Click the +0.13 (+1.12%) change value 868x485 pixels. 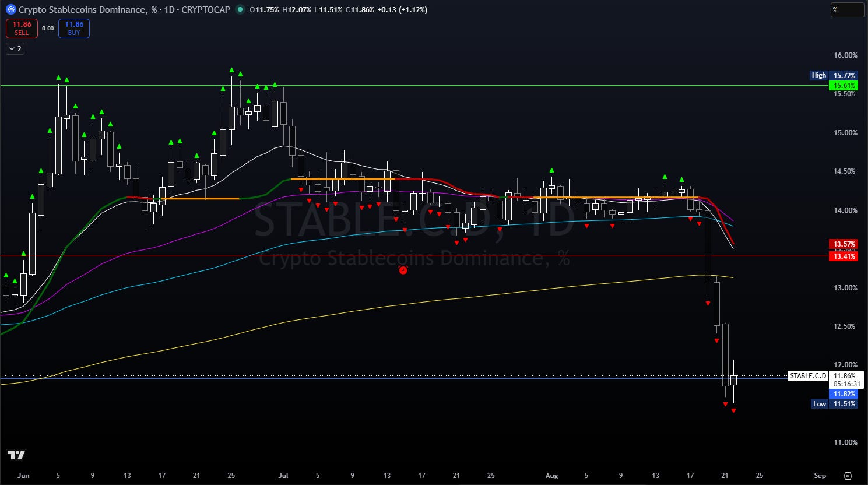pyautogui.click(x=403, y=10)
